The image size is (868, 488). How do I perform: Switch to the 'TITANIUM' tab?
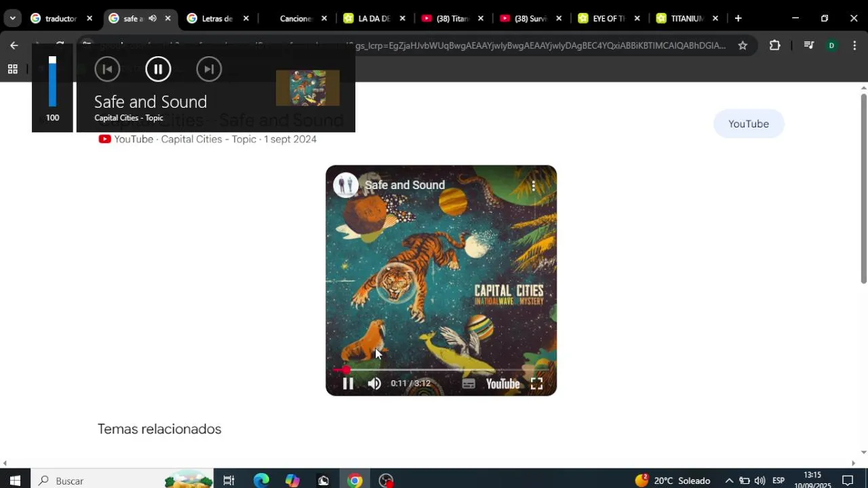[686, 18]
